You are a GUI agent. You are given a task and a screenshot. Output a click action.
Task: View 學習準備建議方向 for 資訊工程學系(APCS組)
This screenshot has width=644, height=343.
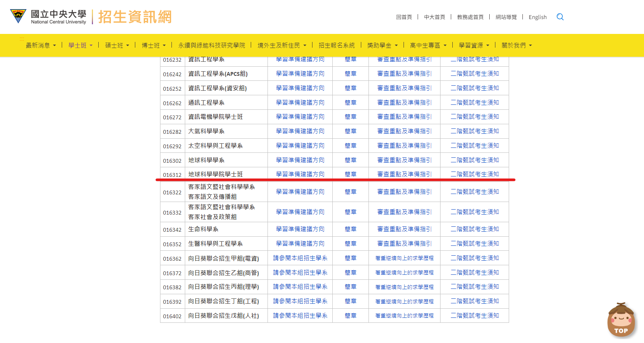(300, 73)
